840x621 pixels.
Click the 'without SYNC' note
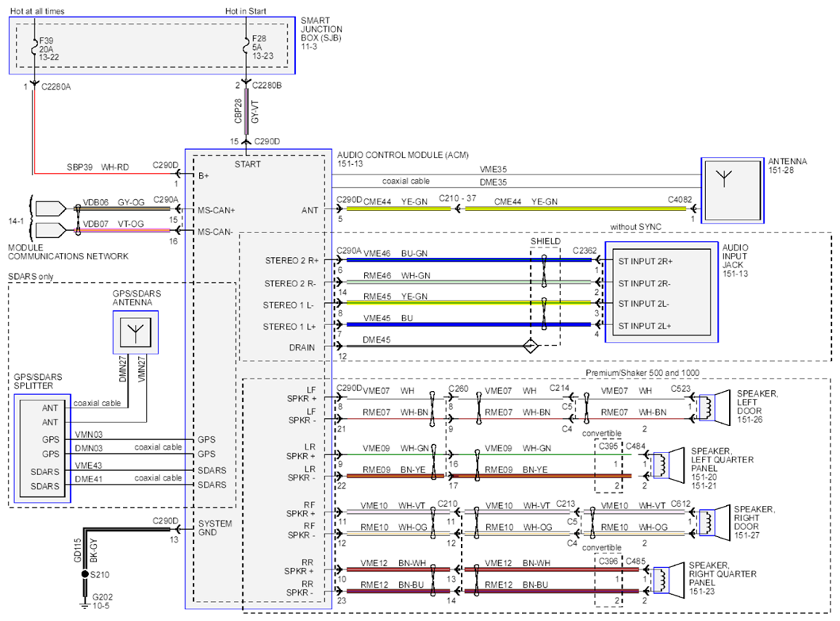pyautogui.click(x=635, y=227)
